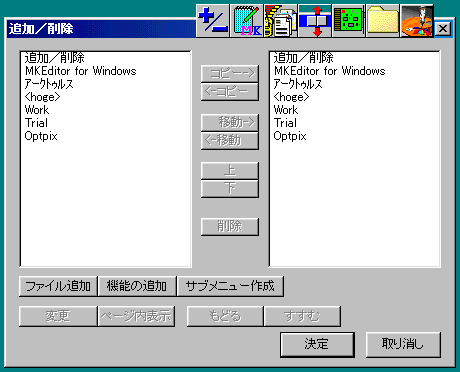460x372 pixels.
Task: Confirm with the 決定 button
Action: [x=317, y=344]
